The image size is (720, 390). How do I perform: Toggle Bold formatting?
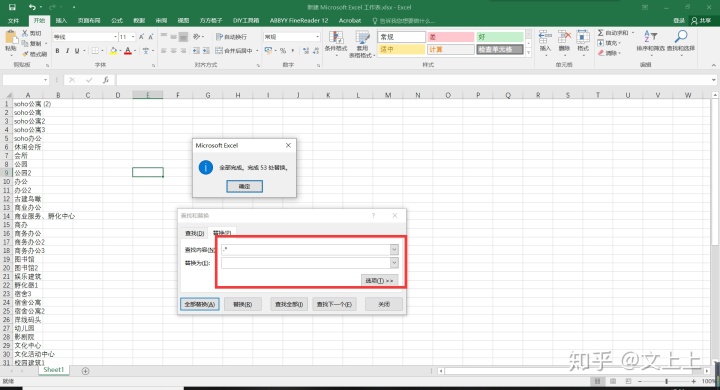pyautogui.click(x=57, y=51)
